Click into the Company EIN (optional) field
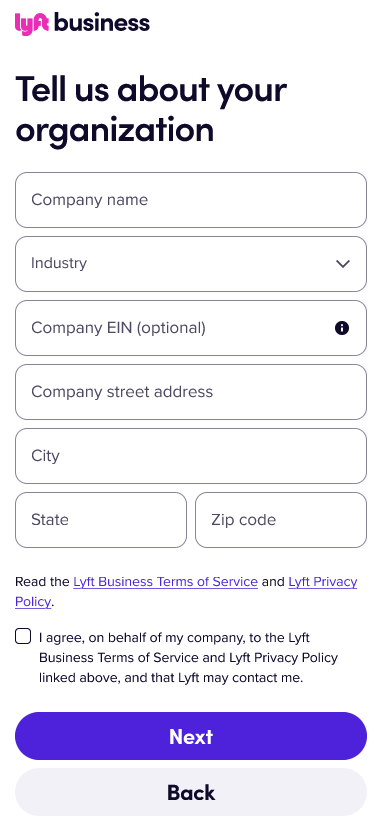383x826 pixels. tap(191, 328)
